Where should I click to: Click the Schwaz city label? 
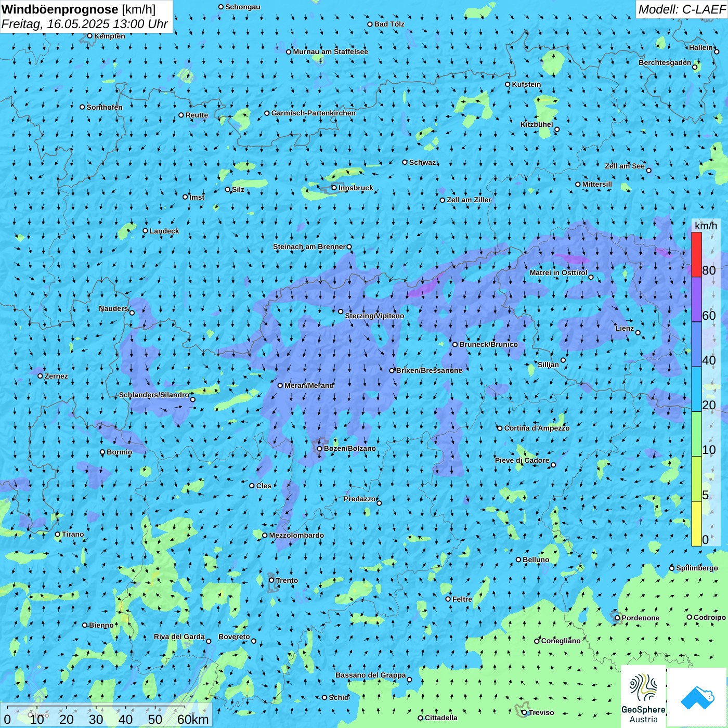(x=422, y=162)
